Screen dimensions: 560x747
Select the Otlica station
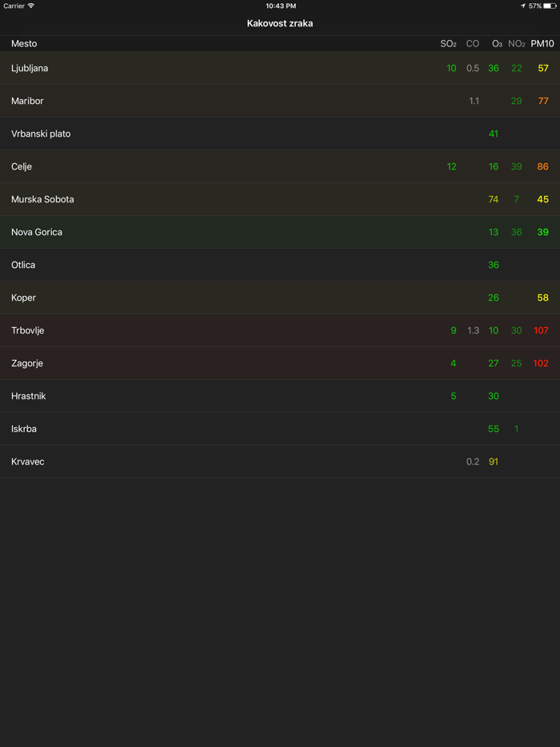(280, 266)
